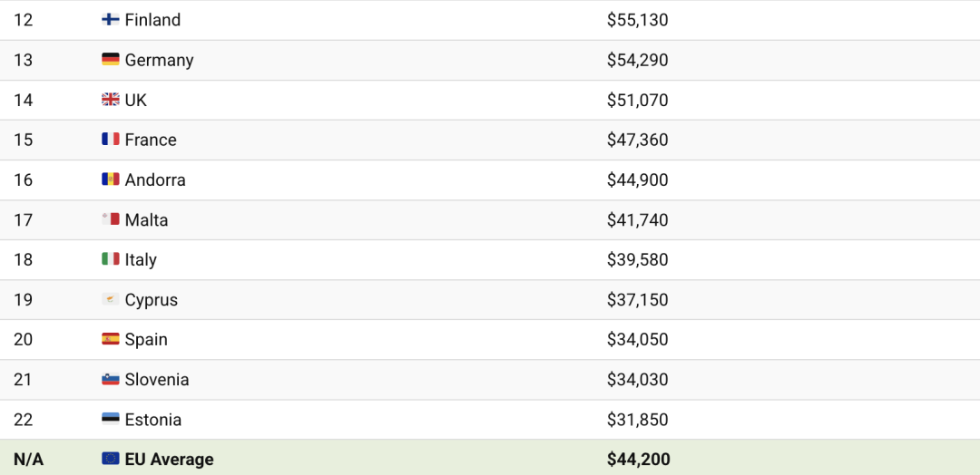980x475 pixels.
Task: Click the Cyprus flag icon
Action: [x=111, y=300]
